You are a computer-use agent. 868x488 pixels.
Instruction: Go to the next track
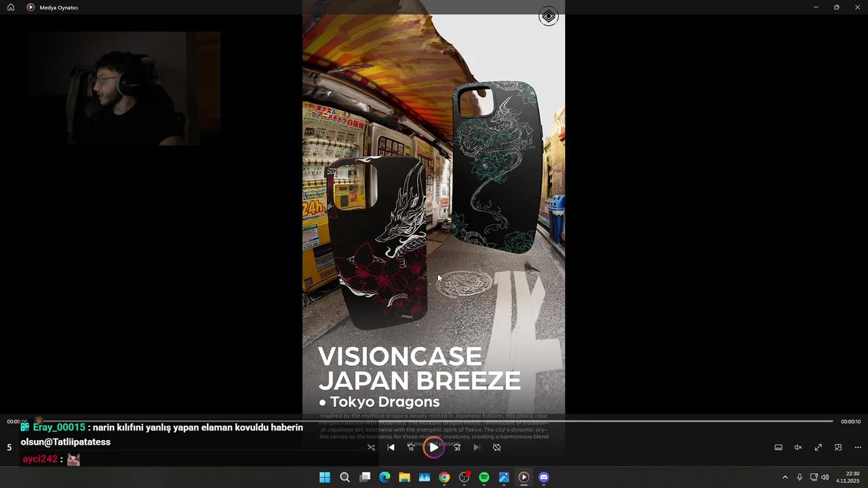tap(477, 447)
